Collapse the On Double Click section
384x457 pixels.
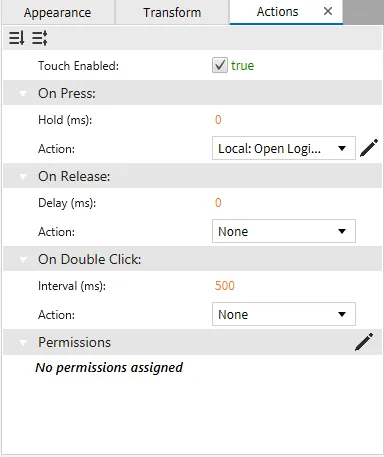click(x=23, y=259)
